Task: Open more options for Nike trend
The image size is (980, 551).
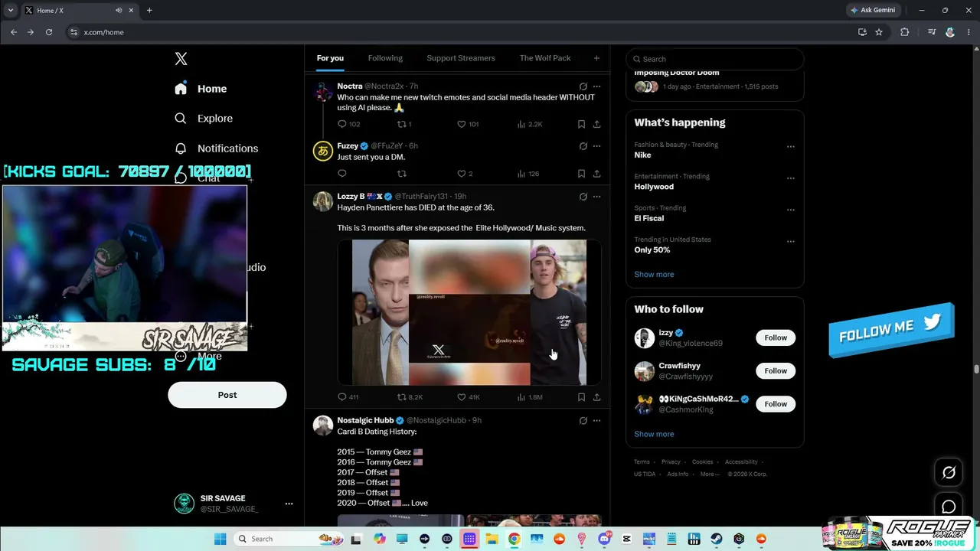Action: pos(791,146)
